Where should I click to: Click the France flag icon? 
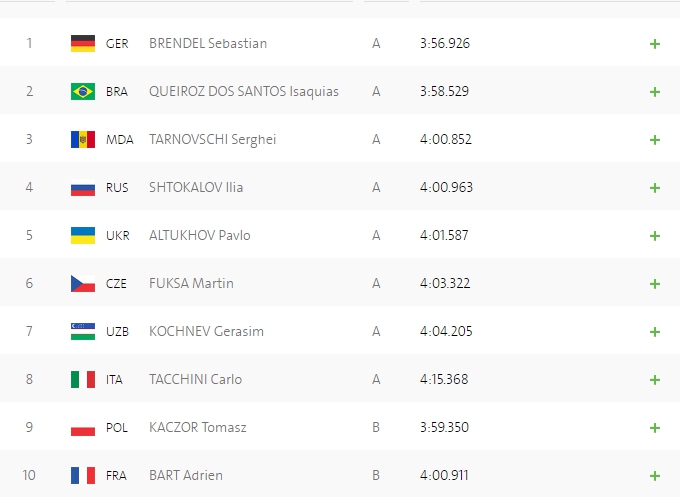(x=82, y=475)
